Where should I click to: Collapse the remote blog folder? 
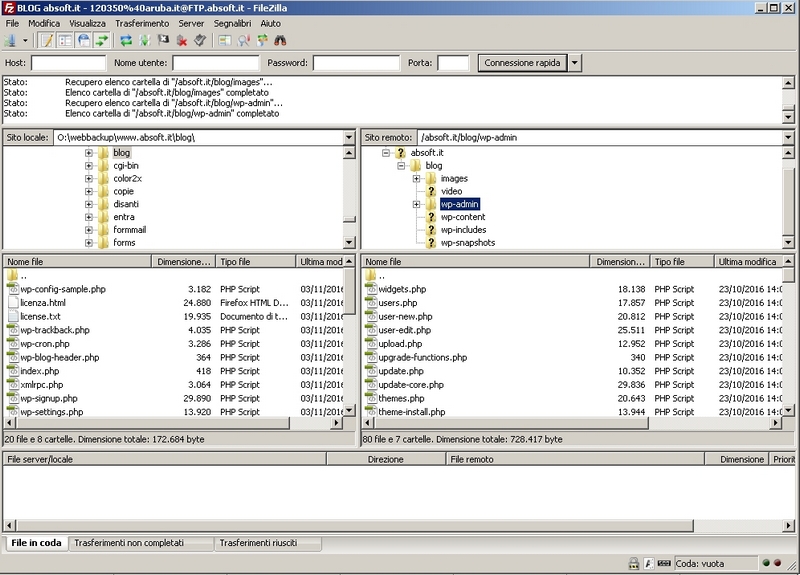tap(402, 165)
